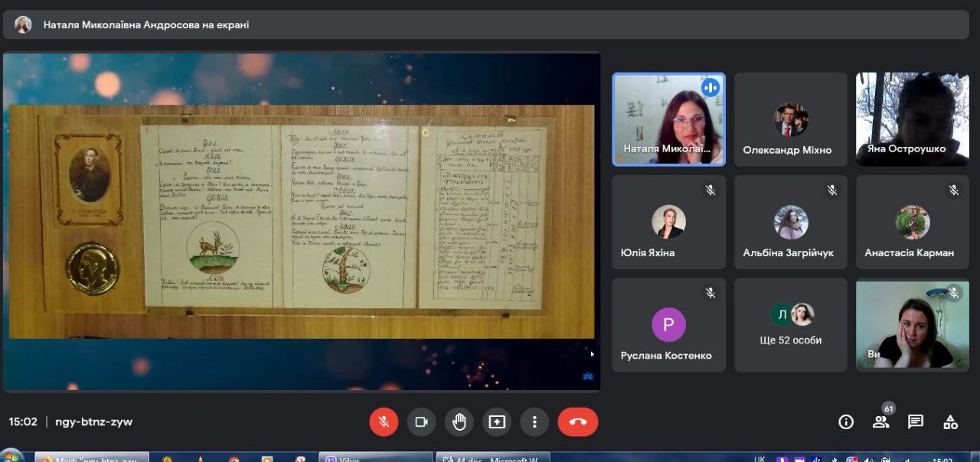Image resolution: width=980 pixels, height=462 pixels.
Task: Unmute your microphone with the red mic button
Action: [x=384, y=421]
